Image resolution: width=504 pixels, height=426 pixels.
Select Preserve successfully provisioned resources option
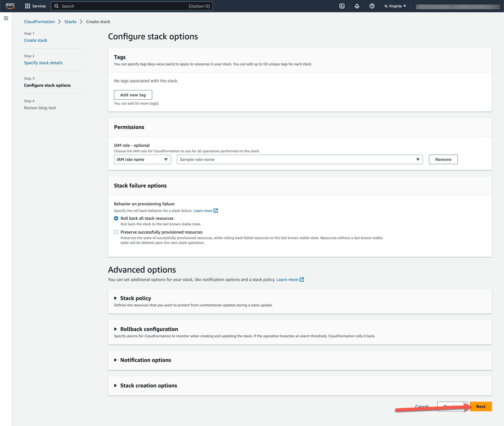click(x=116, y=232)
